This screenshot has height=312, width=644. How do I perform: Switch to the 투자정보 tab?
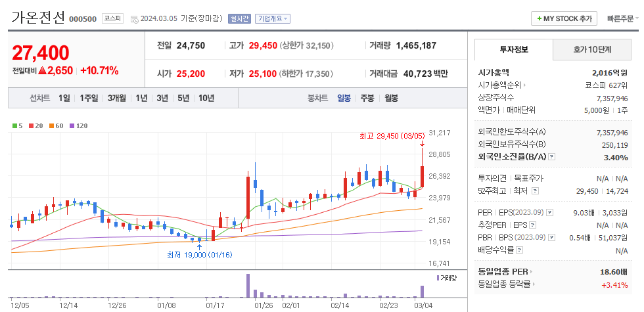tap(514, 50)
